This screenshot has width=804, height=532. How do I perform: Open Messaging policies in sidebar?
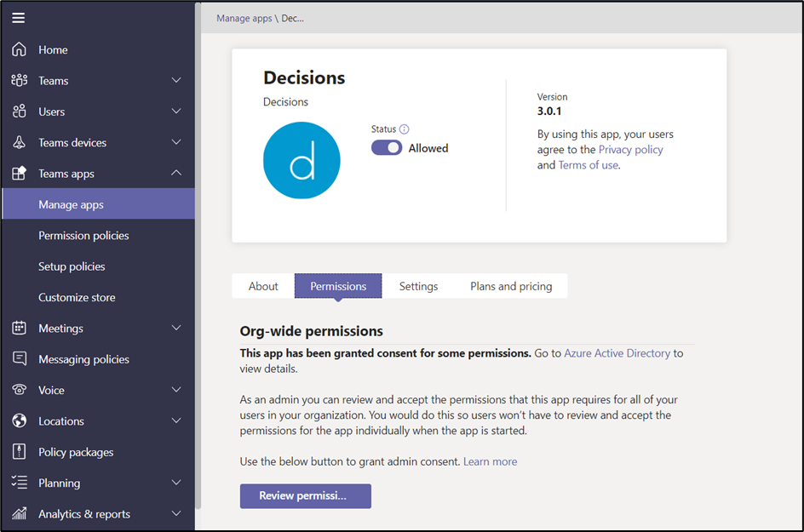click(99, 358)
